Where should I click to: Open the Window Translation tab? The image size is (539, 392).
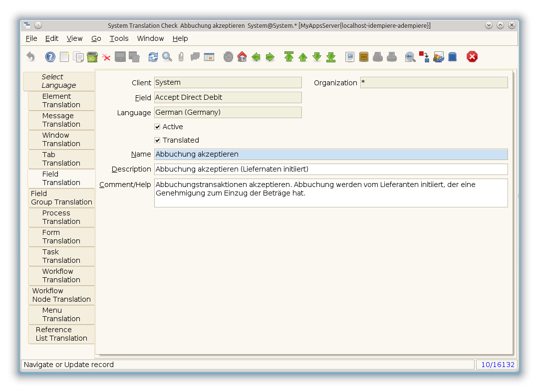coord(61,140)
